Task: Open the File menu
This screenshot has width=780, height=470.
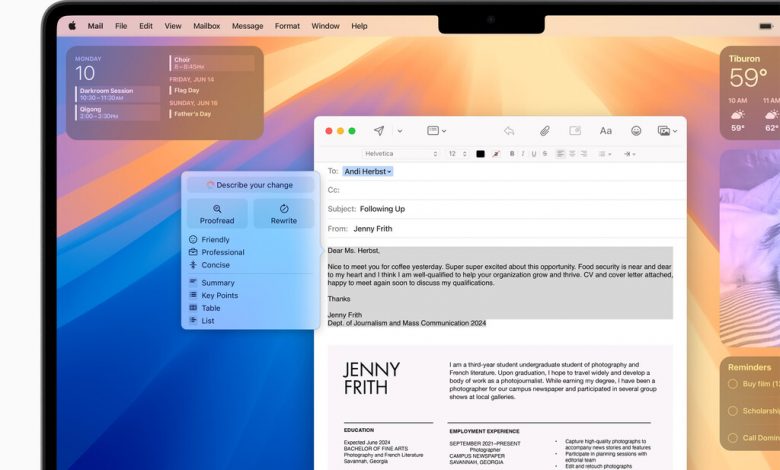Action: click(121, 26)
